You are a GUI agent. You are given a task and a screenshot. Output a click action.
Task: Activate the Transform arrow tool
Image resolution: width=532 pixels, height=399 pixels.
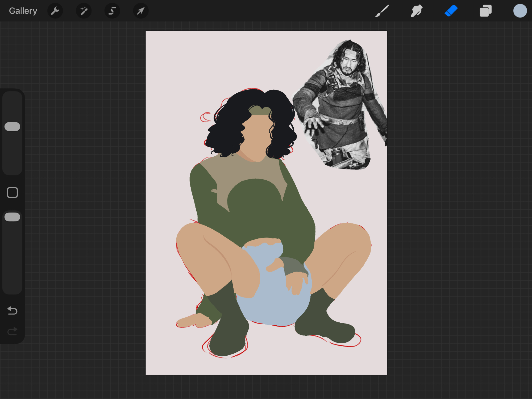pyautogui.click(x=140, y=11)
